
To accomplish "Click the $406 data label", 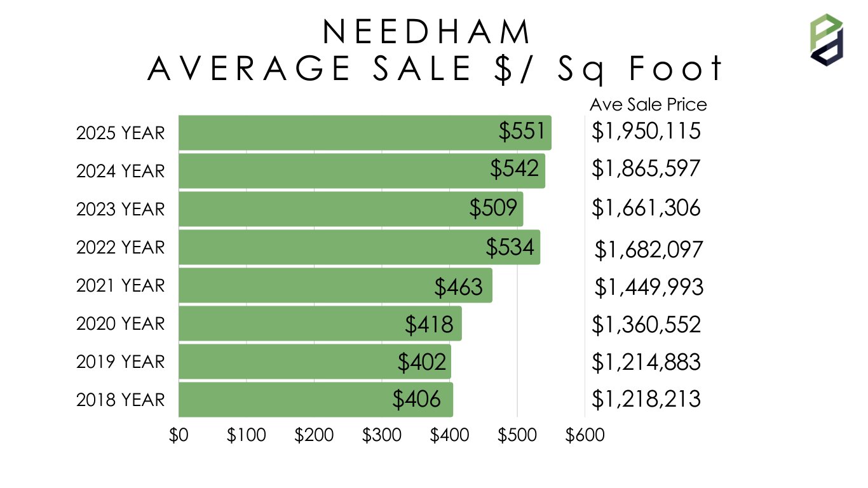I will point(416,399).
